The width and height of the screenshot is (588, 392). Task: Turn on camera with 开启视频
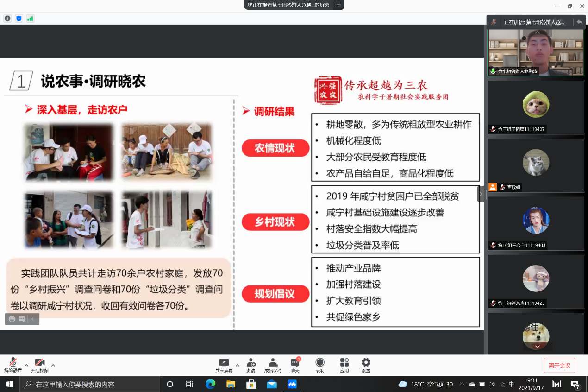(39, 365)
